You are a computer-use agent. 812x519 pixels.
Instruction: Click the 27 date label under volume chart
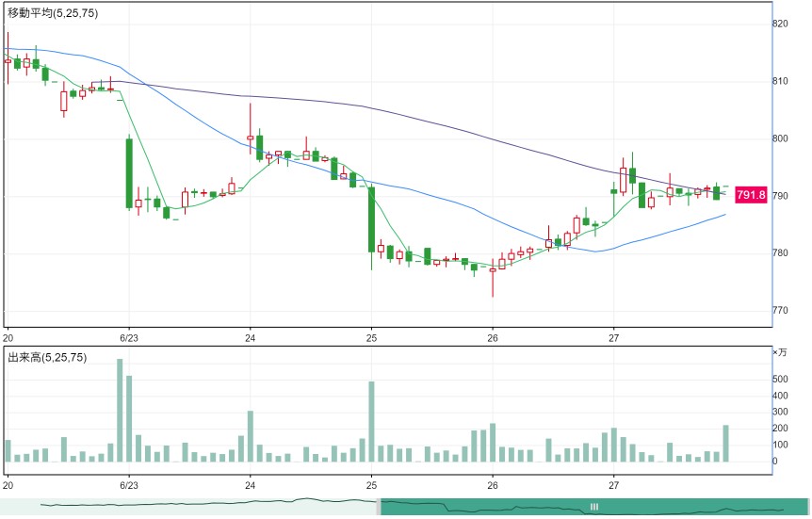point(613,485)
